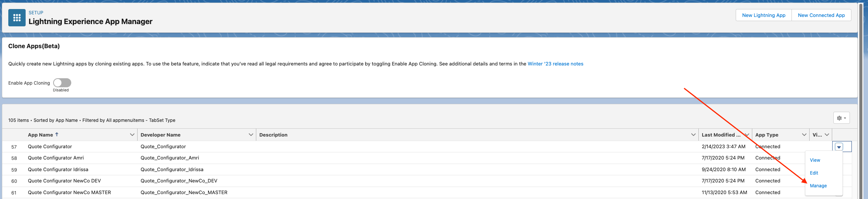Click the Quote Configurator Amri row name
This screenshot has height=199, width=868.
[x=56, y=158]
